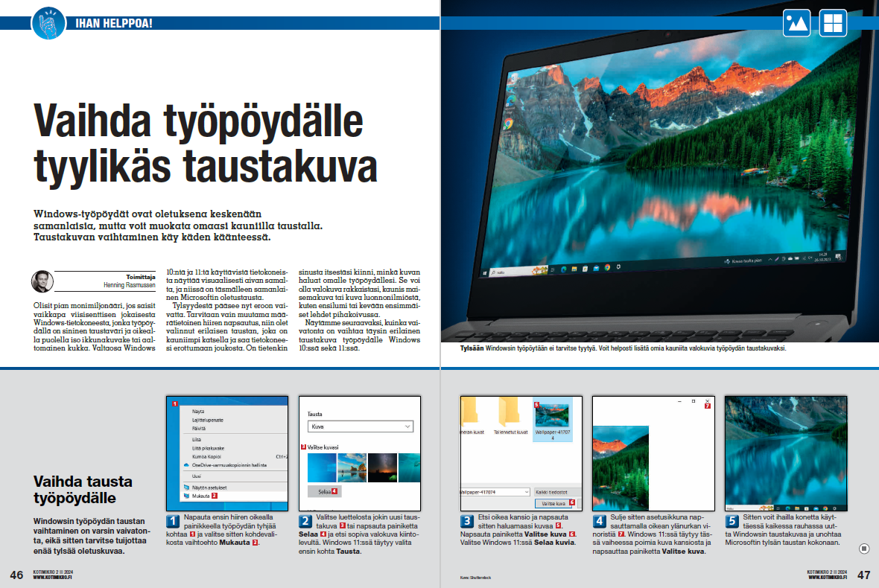
Task: Select the Wallpaper-41707 4 image file
Action: (x=552, y=420)
